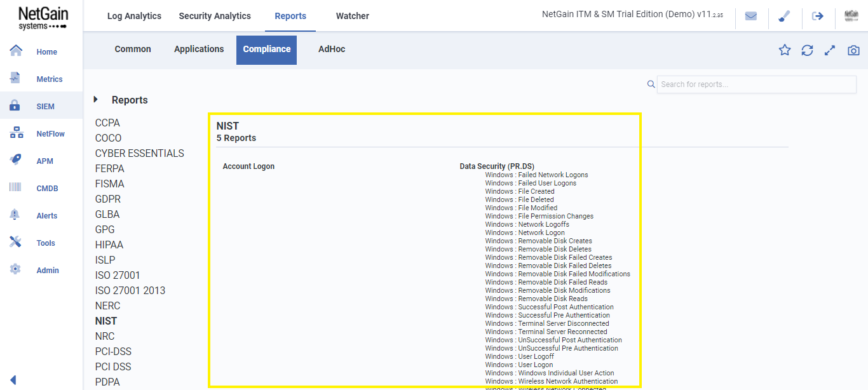Select GPG in the reports list
The image size is (868, 390).
point(105,229)
